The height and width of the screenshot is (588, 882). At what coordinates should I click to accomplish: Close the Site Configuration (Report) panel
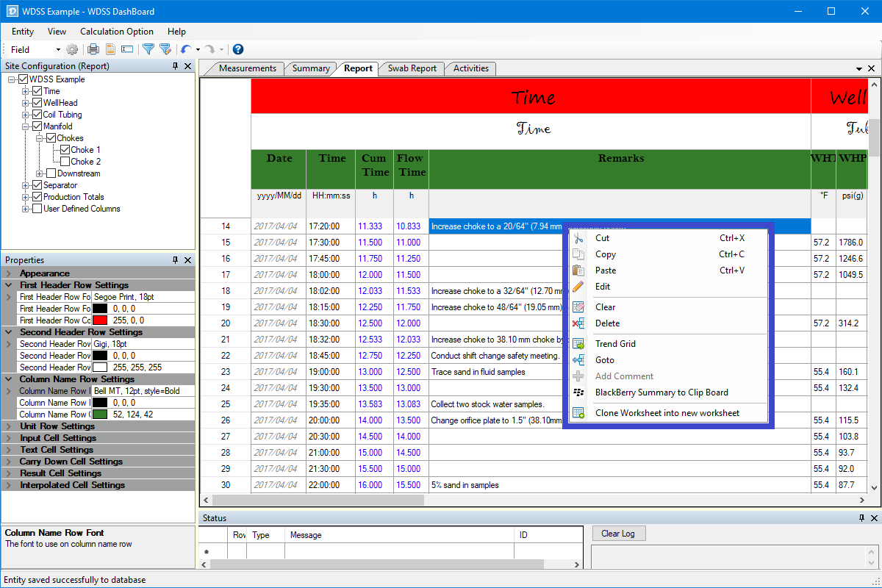tap(187, 66)
